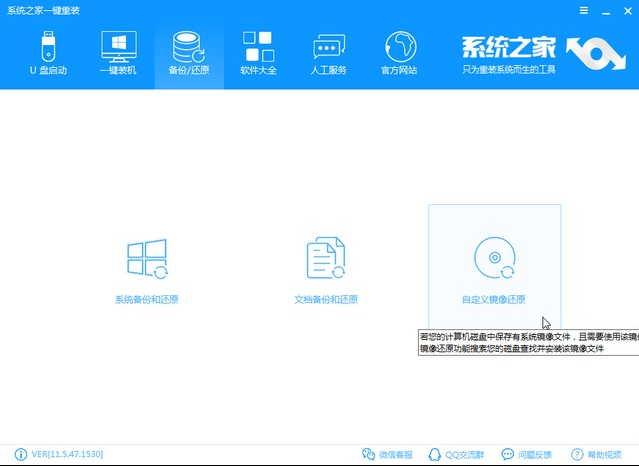Close the 系统之家一键重装 window

[628, 11]
